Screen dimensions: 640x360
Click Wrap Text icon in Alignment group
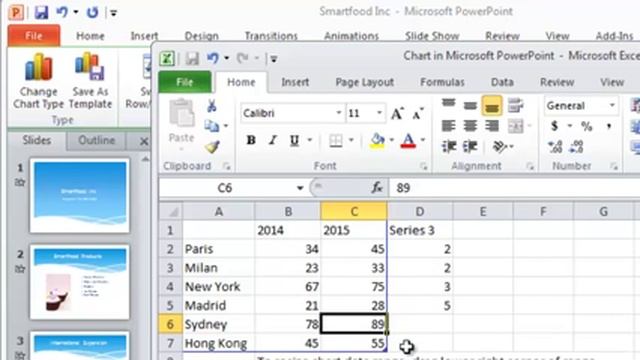pos(516,105)
